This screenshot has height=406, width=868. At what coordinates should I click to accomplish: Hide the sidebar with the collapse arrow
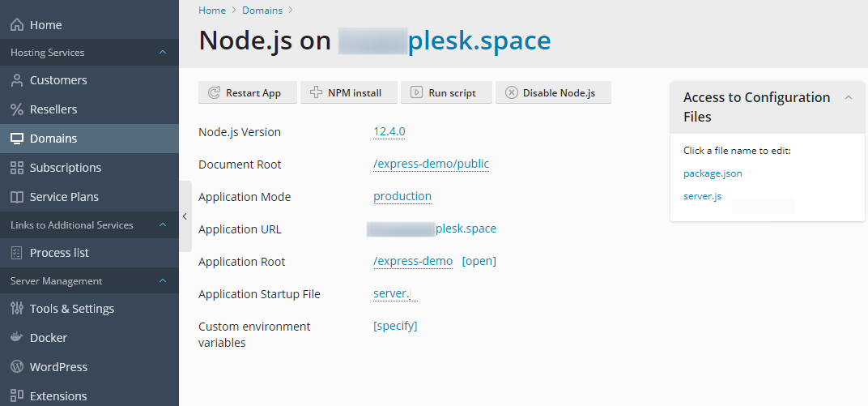tap(185, 216)
